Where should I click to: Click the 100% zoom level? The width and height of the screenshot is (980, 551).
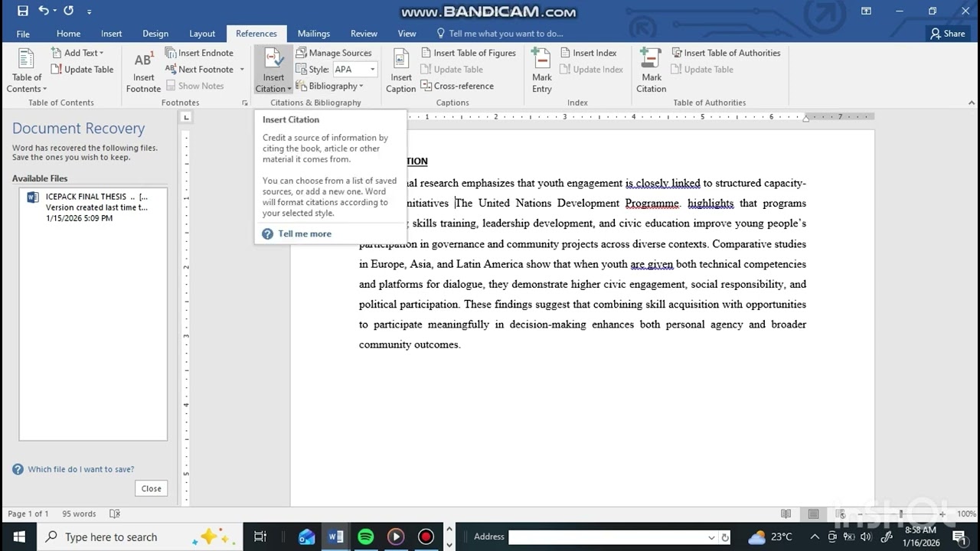click(x=966, y=514)
